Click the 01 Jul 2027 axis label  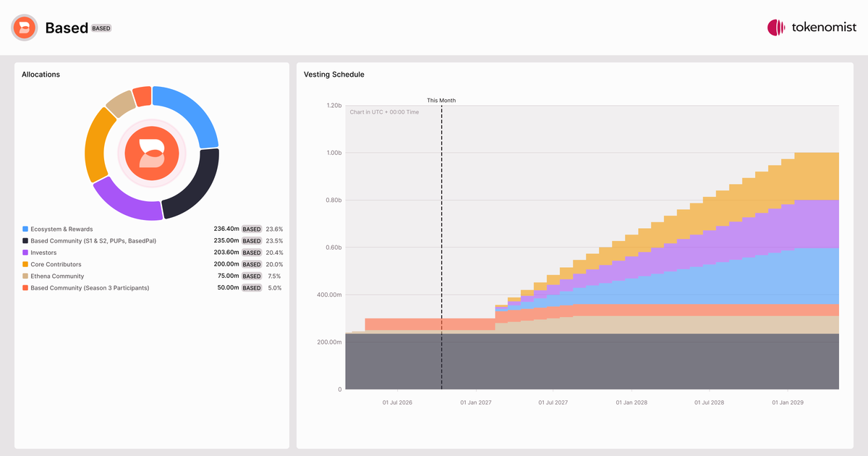(x=552, y=402)
